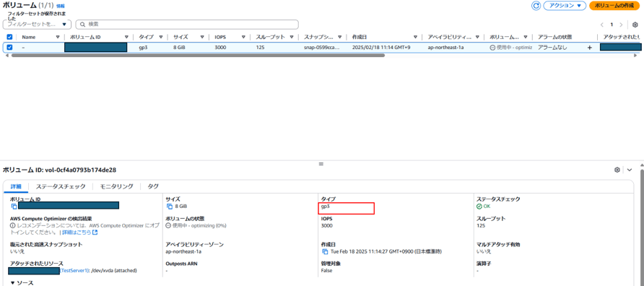Click the アラームの状態 column header

[555, 37]
